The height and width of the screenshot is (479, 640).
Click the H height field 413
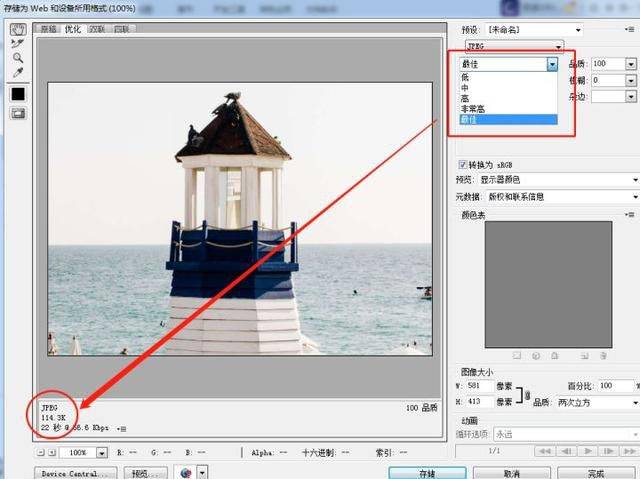[479, 401]
